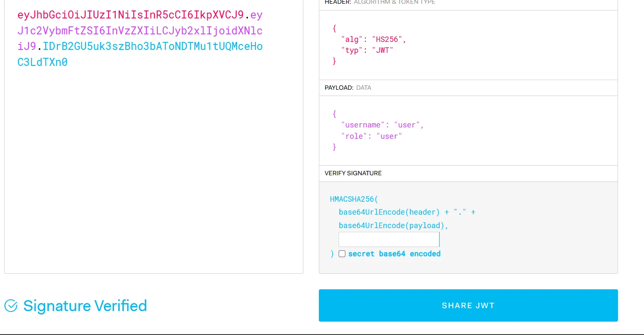Click the Signature Verified checkmark icon

click(x=11, y=306)
